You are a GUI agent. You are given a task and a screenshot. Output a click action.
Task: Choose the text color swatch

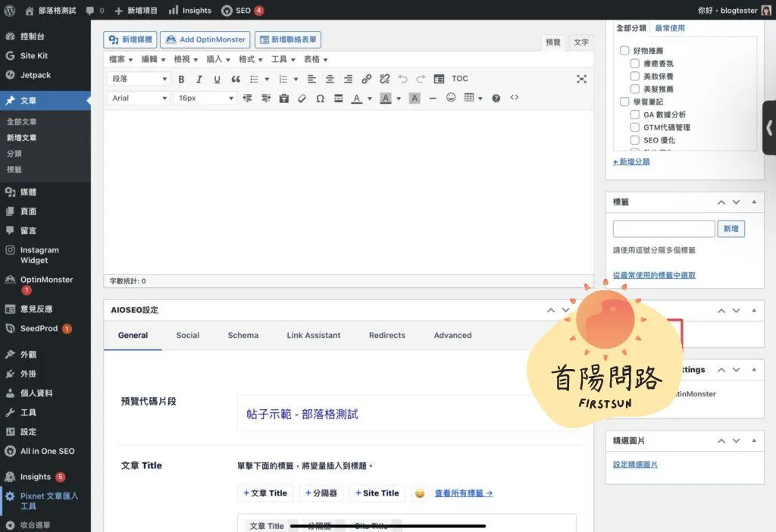pyautogui.click(x=357, y=99)
